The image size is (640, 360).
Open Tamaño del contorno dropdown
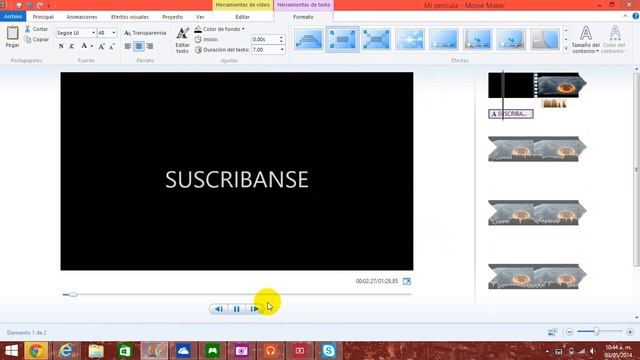coord(586,40)
